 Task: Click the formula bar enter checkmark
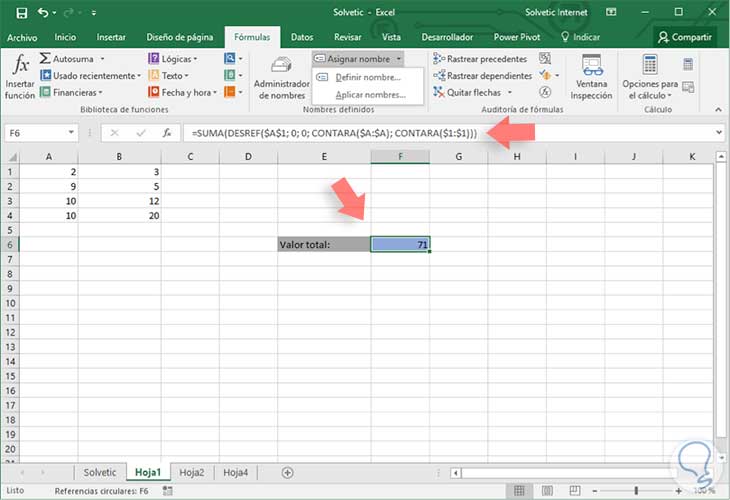pyautogui.click(x=141, y=133)
